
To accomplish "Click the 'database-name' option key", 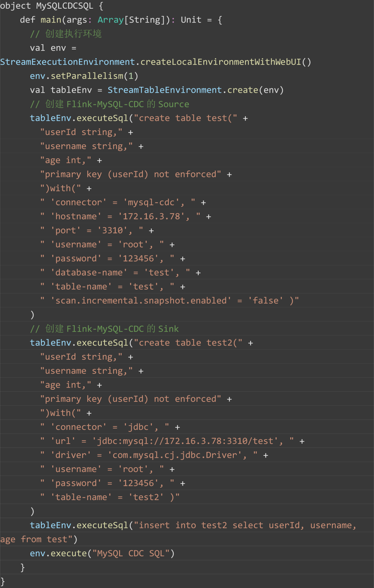I will tap(89, 273).
